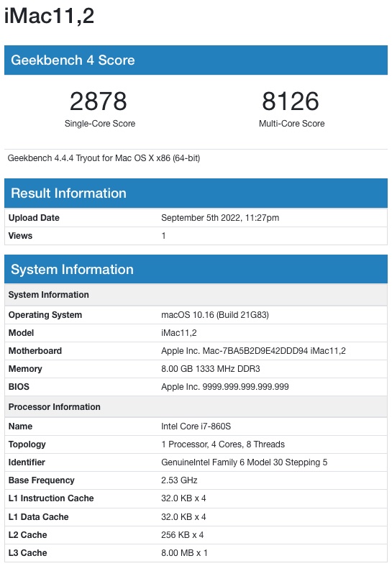Click the Topology label
Image resolution: width=392 pixels, height=566 pixels.
(27, 444)
